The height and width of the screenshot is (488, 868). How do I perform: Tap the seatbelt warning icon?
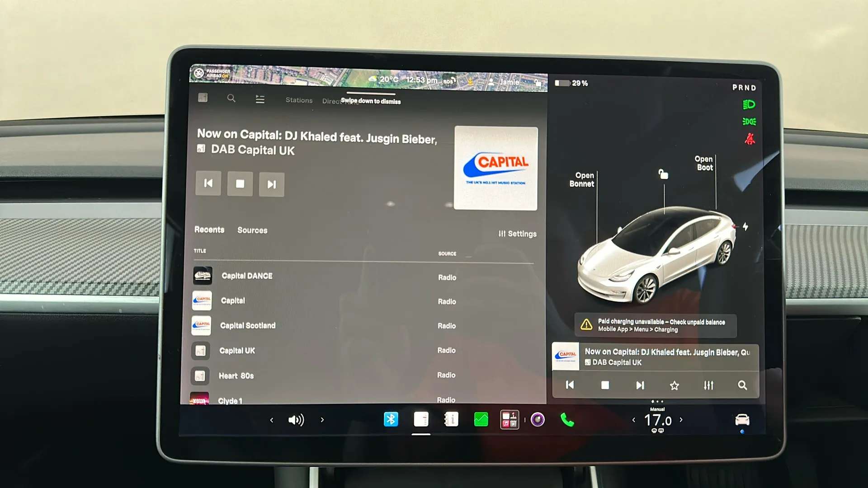[x=750, y=139]
